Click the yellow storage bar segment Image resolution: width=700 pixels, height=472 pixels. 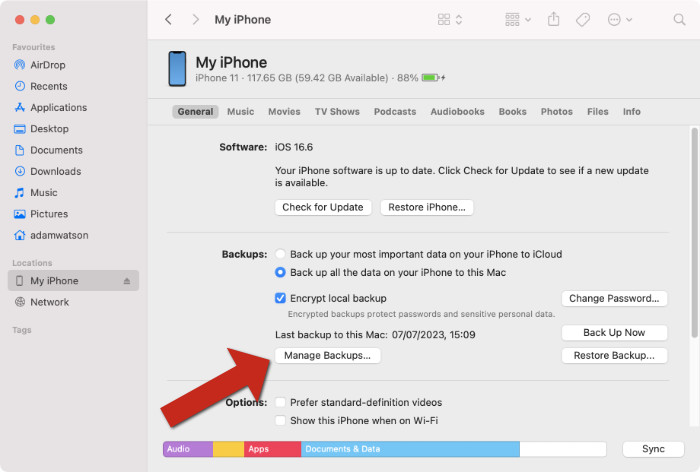pyautogui.click(x=228, y=449)
